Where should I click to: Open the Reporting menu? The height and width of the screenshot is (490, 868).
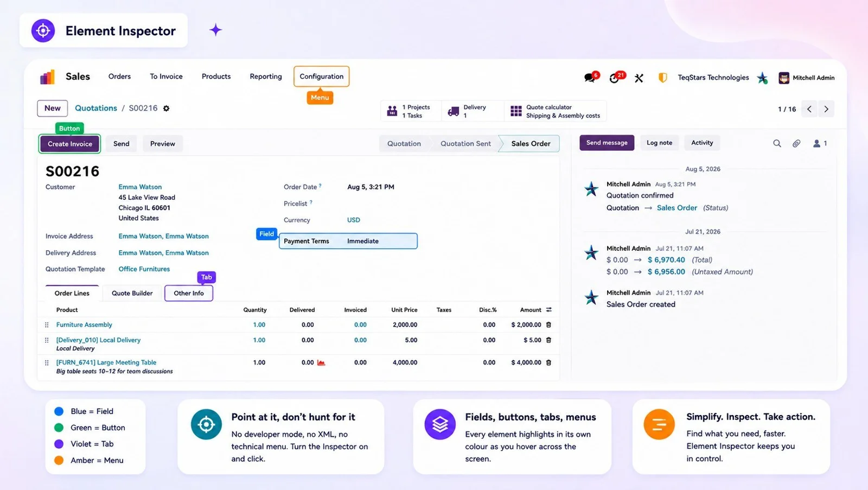[x=266, y=77]
